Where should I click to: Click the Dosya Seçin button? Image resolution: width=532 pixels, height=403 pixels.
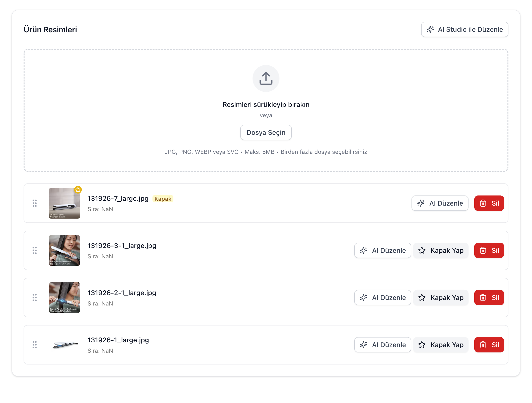tap(266, 132)
